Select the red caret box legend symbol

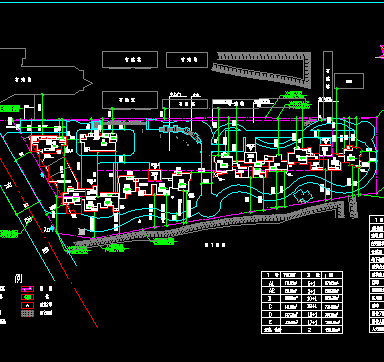pos(27,305)
